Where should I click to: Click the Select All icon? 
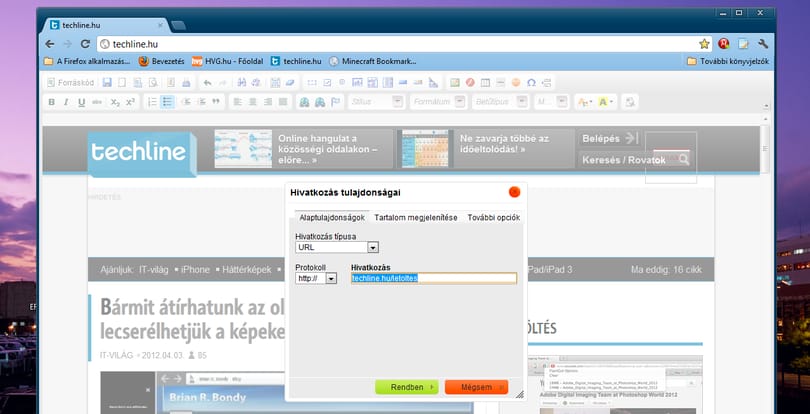pyautogui.click(x=275, y=83)
